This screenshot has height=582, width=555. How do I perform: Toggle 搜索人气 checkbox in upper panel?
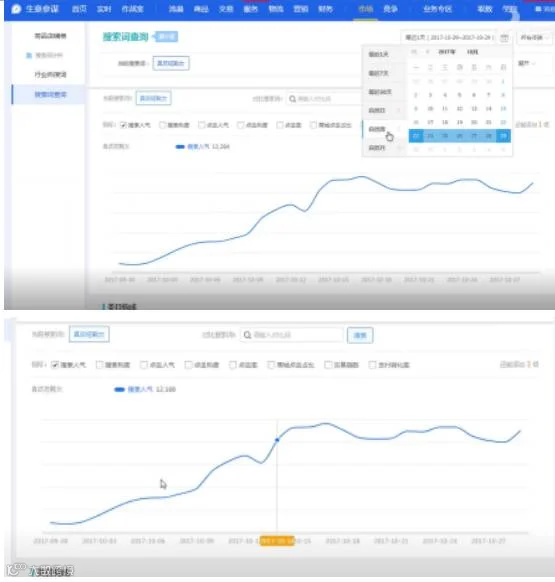click(x=123, y=125)
